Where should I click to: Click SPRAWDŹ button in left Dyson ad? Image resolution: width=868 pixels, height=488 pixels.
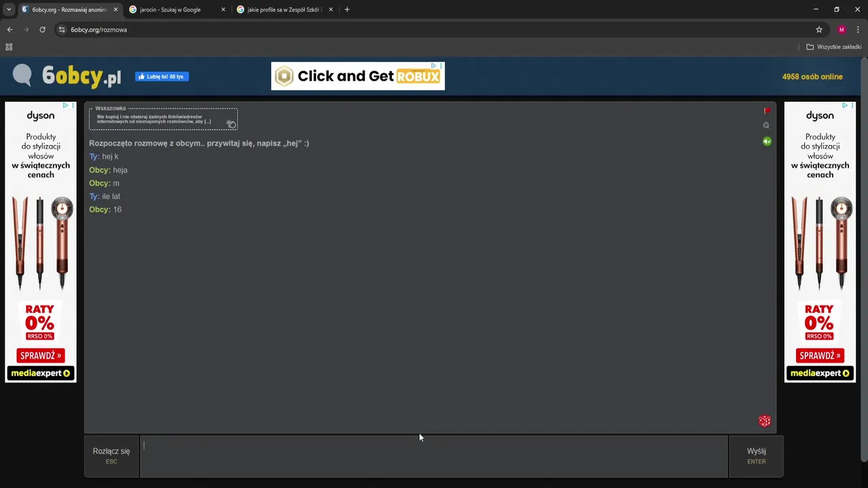41,356
